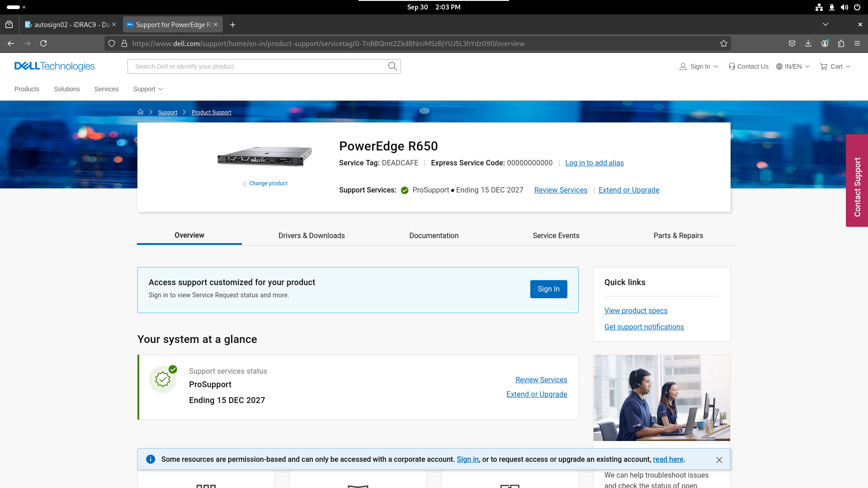
Task: Click the Express Service Code value 00000000000
Action: point(529,163)
